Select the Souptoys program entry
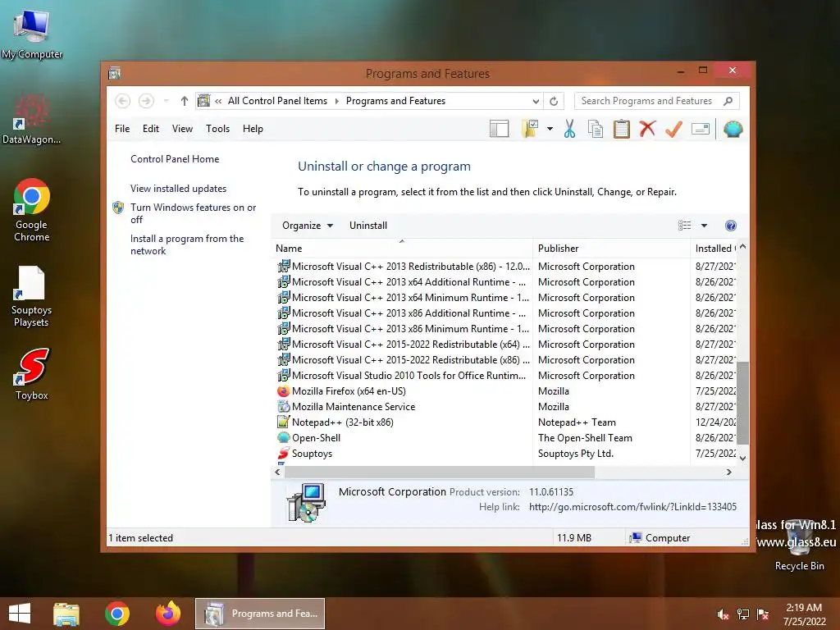Screen dimensions: 840x630 (x=312, y=453)
